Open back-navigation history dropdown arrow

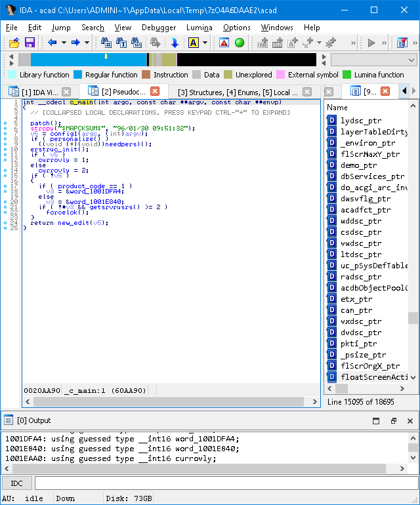tap(64, 43)
